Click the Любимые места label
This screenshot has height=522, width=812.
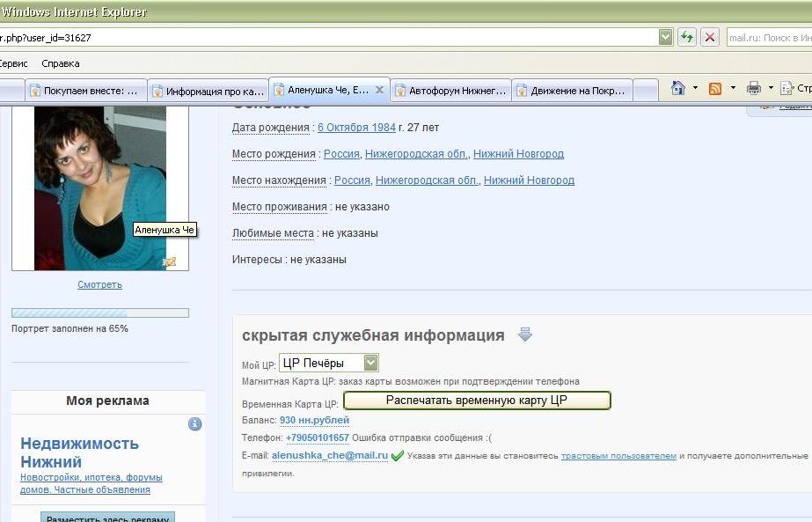[273, 233]
